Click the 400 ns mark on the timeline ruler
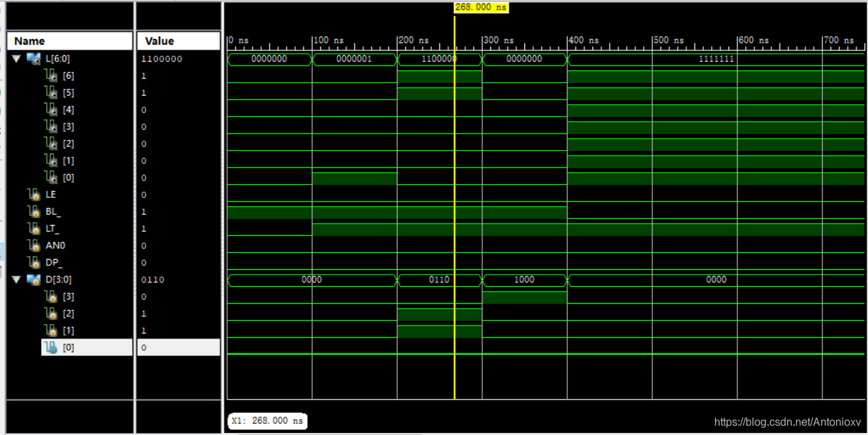Viewport: 868px width, 435px height. click(x=573, y=40)
